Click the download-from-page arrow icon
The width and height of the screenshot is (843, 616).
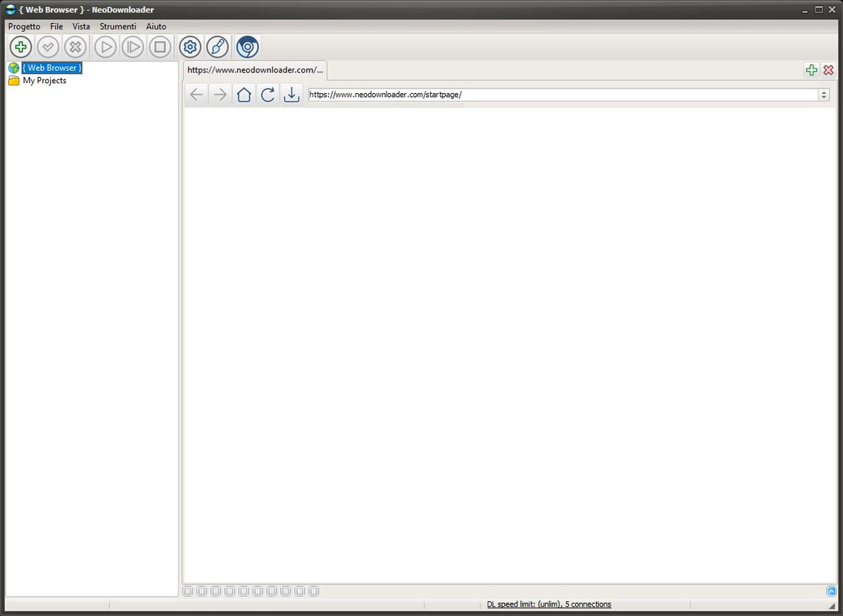pyautogui.click(x=292, y=95)
